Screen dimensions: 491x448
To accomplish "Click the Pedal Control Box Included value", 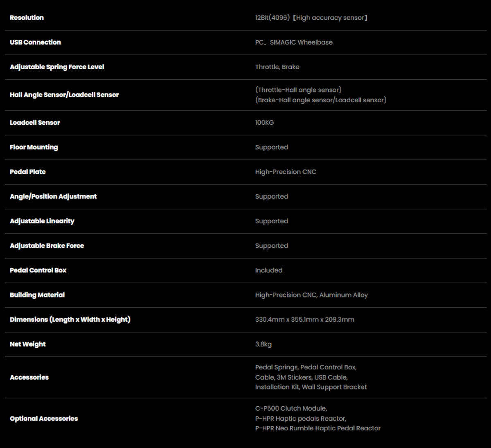I will pos(269,270).
